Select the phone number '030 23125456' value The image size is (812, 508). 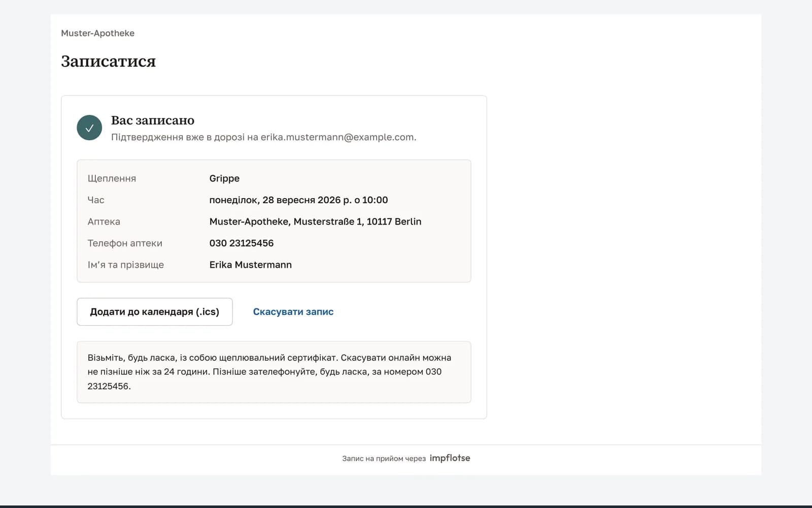[x=242, y=243]
